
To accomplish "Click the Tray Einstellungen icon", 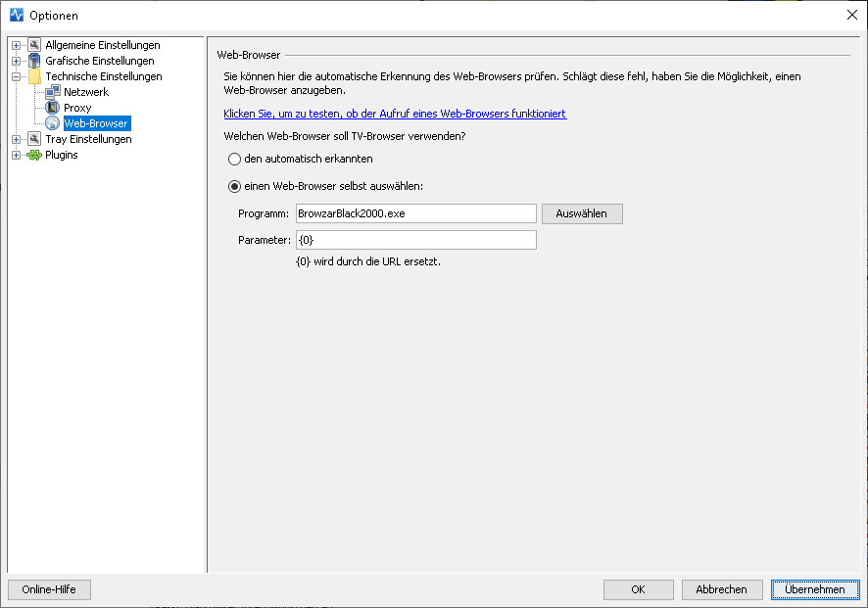I will pyautogui.click(x=34, y=139).
